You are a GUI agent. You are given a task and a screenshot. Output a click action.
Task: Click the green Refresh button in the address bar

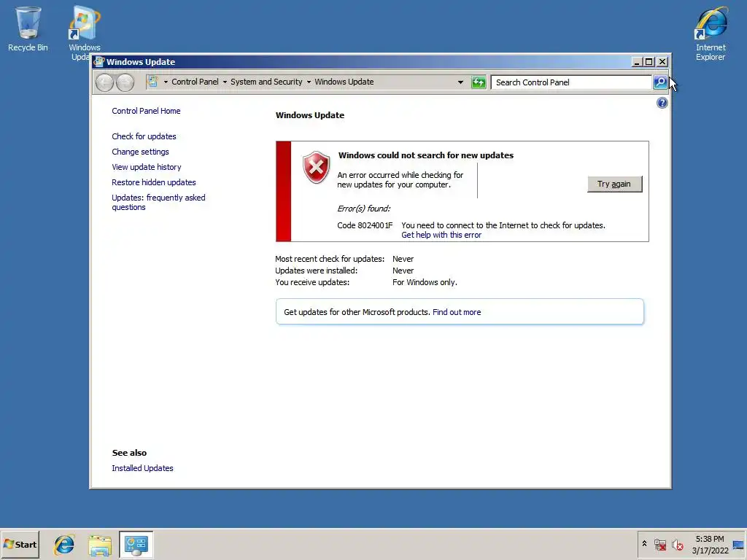[479, 82]
